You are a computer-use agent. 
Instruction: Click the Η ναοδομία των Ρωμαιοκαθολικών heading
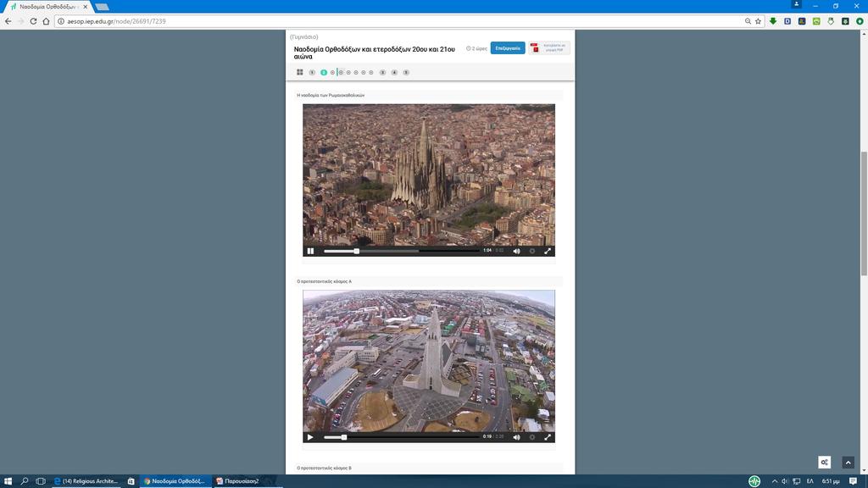click(331, 95)
